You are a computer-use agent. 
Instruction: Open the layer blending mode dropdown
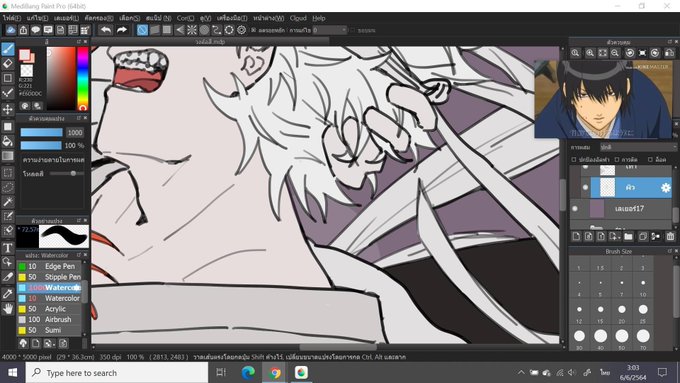[638, 147]
